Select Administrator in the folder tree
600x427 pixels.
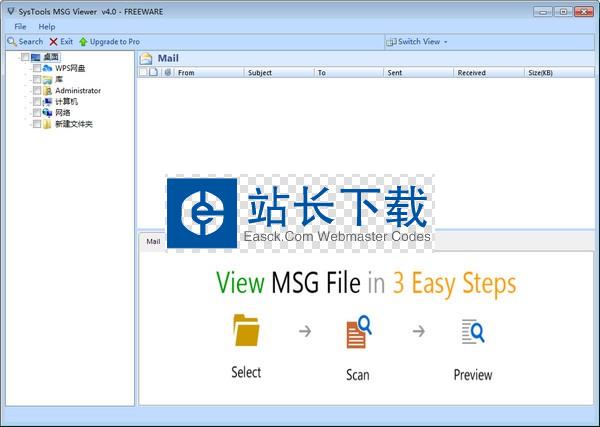78,91
